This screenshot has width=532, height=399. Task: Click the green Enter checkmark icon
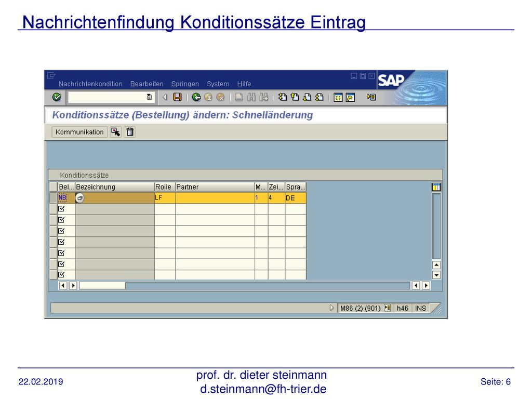point(57,97)
